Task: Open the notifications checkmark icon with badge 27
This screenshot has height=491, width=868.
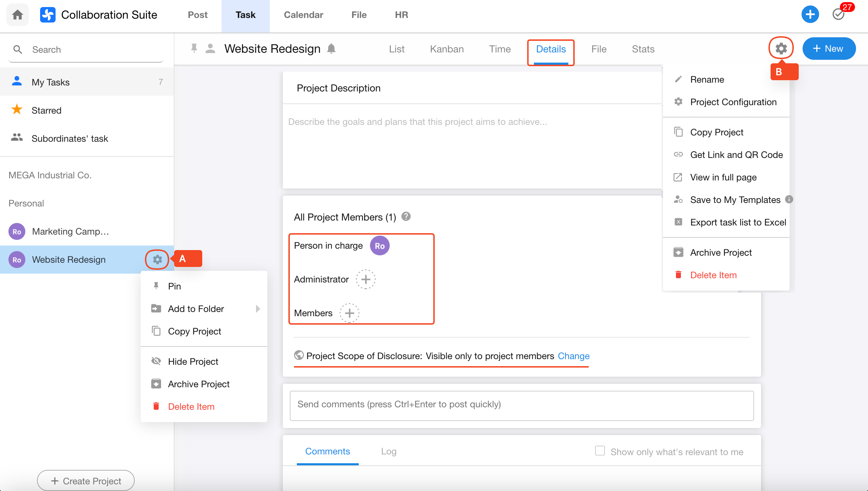Action: click(x=839, y=14)
